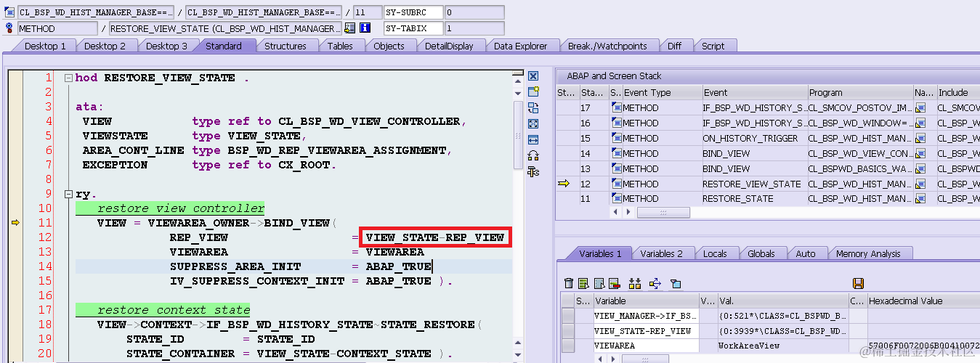Open the Memory Analysis tab

[868, 253]
